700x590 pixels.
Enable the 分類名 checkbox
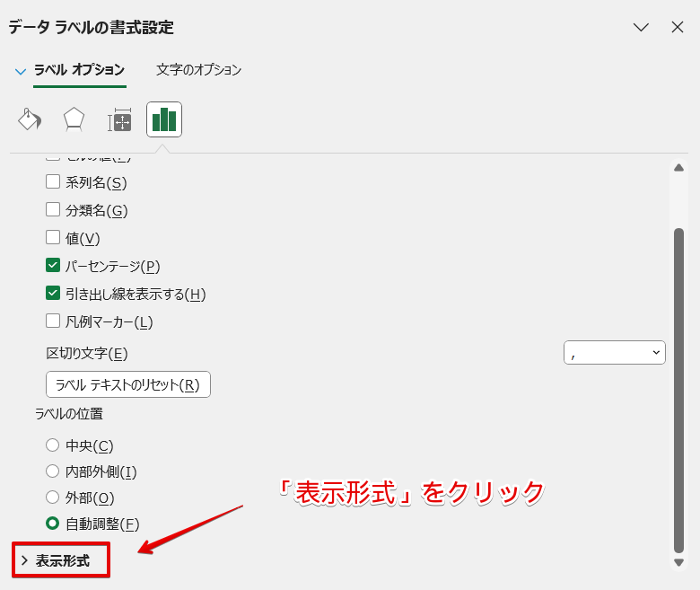coord(53,210)
